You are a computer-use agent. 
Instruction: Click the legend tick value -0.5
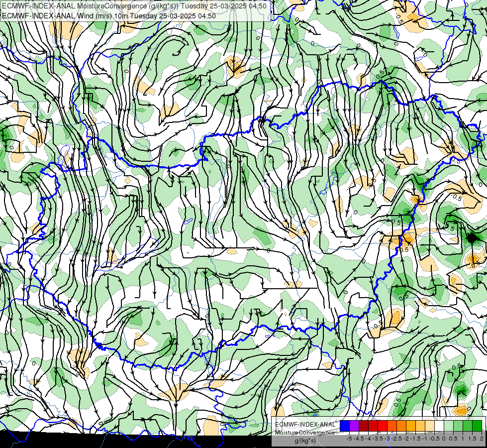tap(434, 439)
